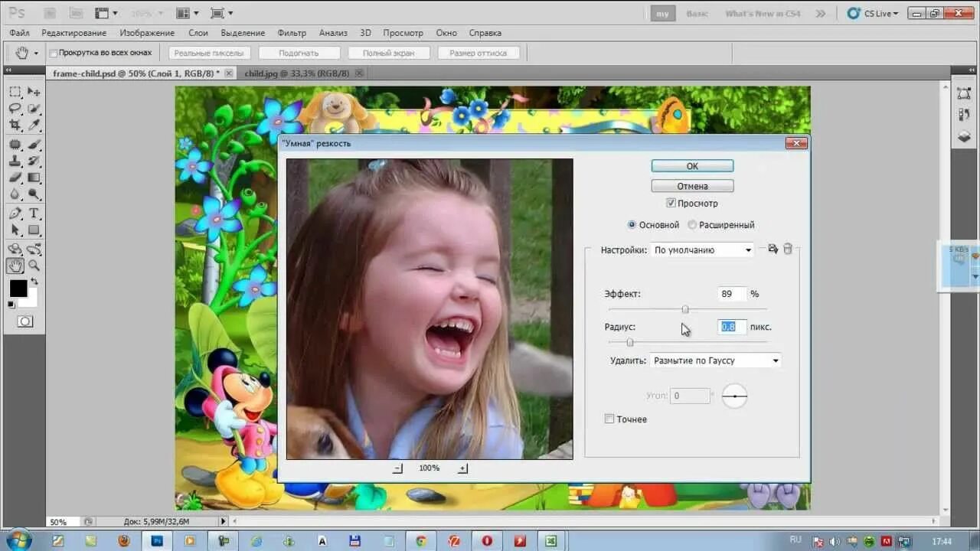Click zoom-out minus button under preview

tap(397, 468)
